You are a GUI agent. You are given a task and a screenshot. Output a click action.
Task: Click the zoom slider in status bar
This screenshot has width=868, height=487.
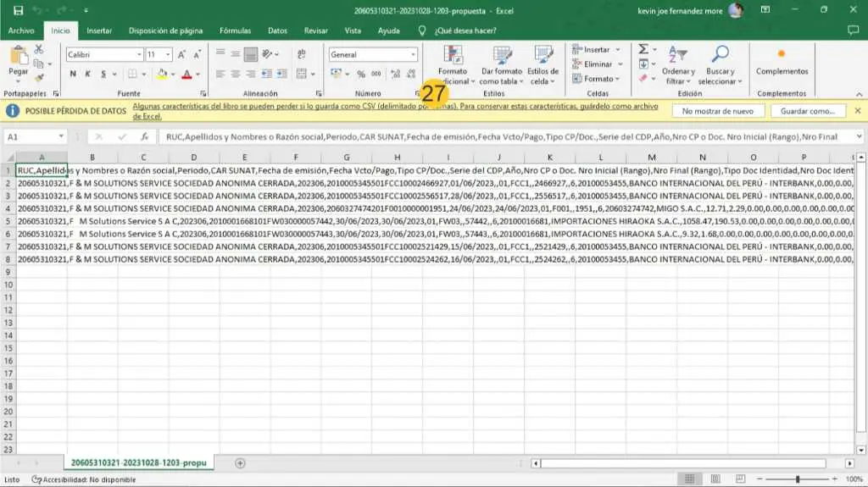coord(797,479)
